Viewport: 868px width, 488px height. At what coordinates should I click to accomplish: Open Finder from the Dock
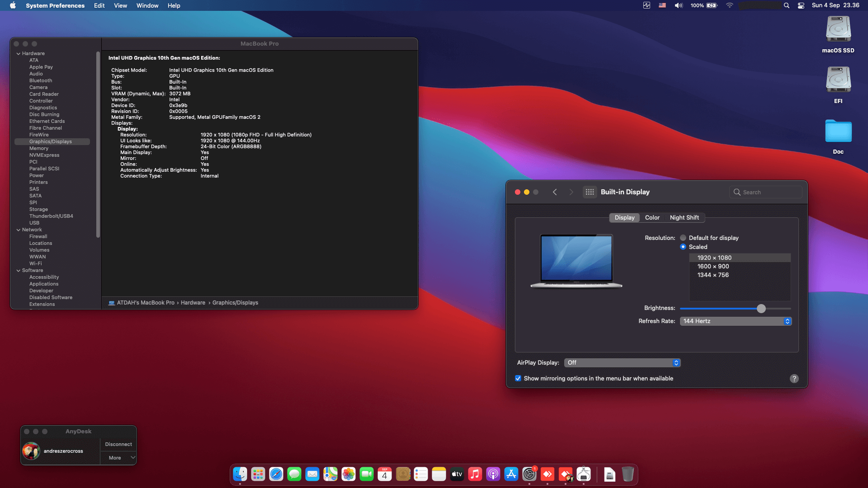(x=240, y=474)
